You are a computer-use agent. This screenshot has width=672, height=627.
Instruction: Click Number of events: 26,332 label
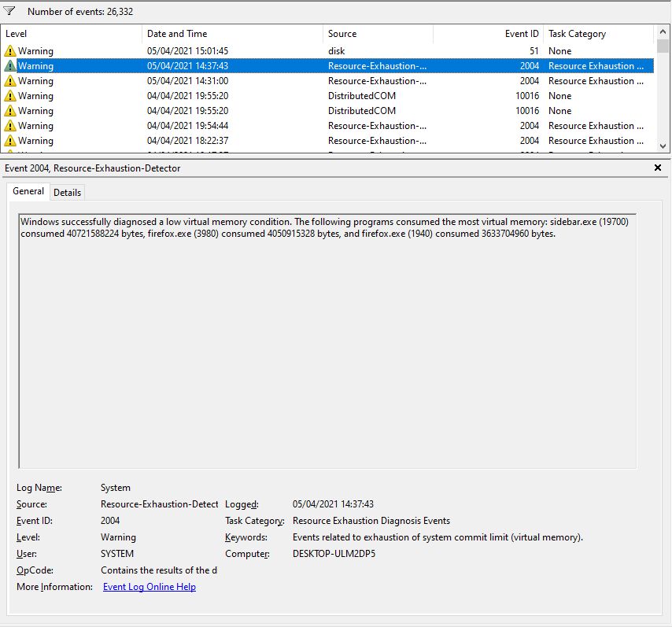[80, 12]
